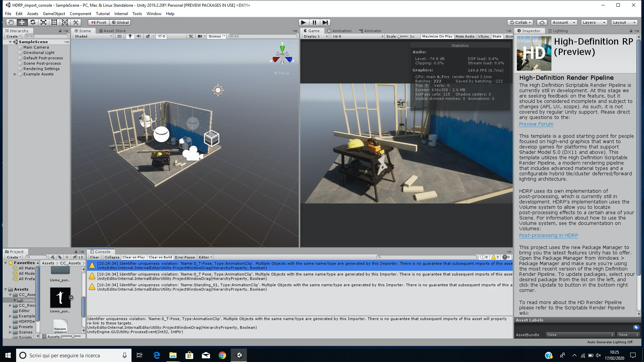Open Post-processing in HDRP link
The height and width of the screenshot is (362, 644).
click(x=548, y=235)
